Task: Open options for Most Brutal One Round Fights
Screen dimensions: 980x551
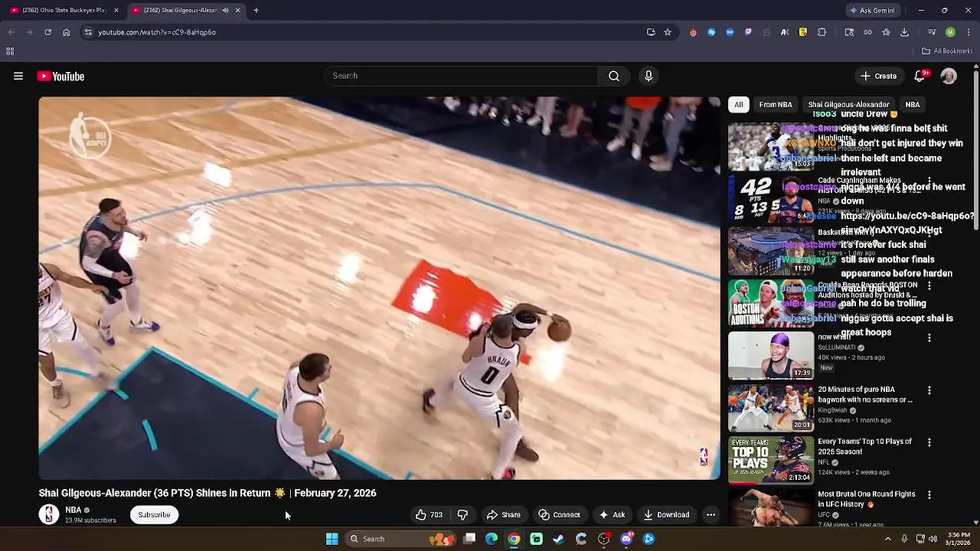Action: 929,495
